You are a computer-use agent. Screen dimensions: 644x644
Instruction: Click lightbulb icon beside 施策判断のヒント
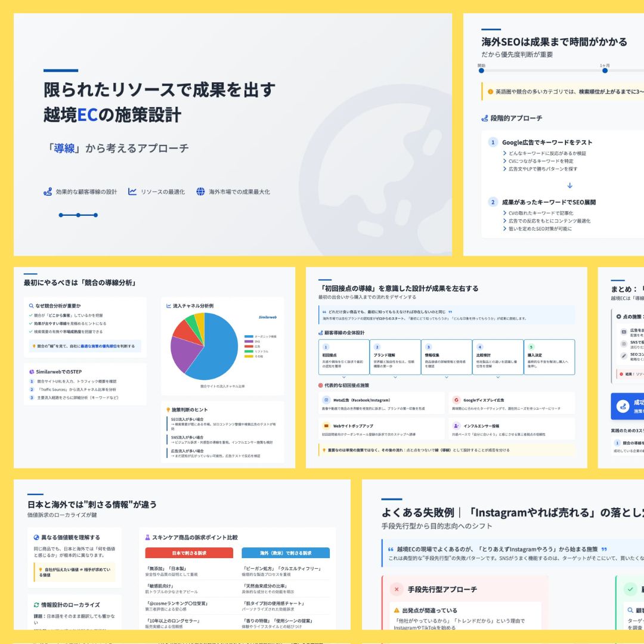(168, 410)
